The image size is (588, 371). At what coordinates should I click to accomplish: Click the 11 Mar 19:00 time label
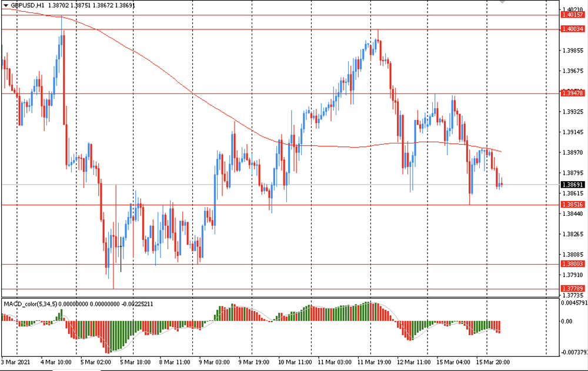pos(374,362)
